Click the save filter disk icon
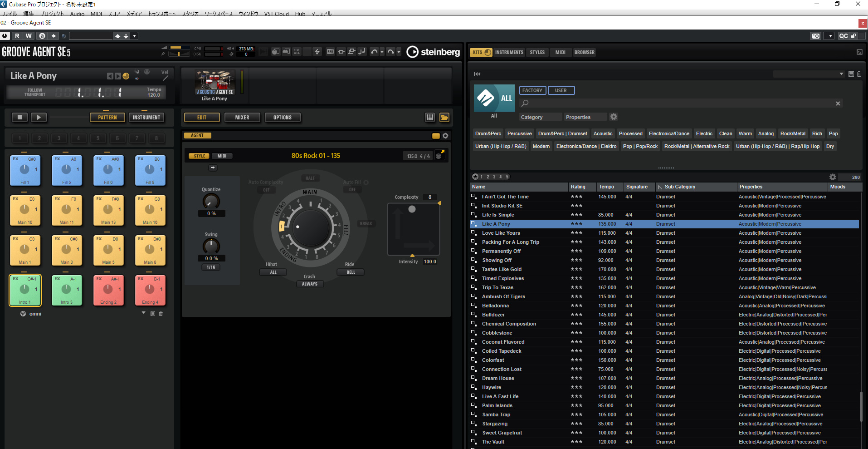The height and width of the screenshot is (449, 868). [851, 74]
